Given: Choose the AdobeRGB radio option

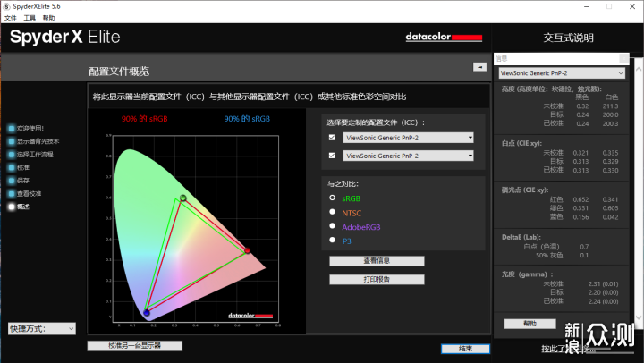Looking at the screenshot, I should 332,226.
